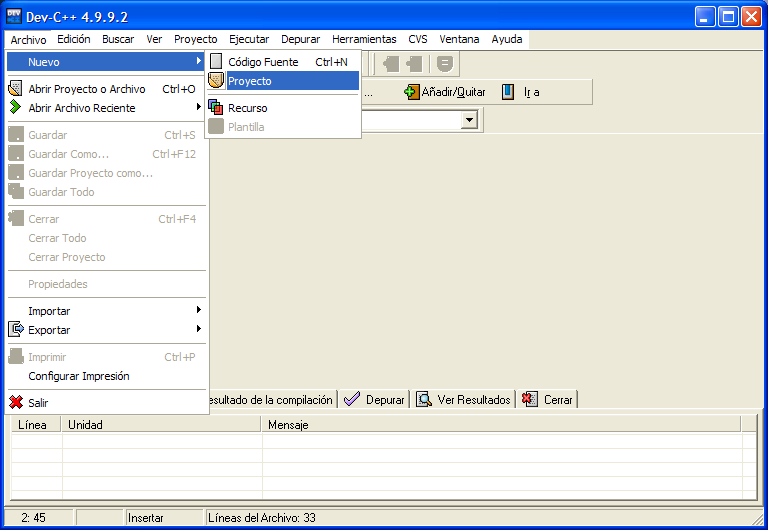
Task: Choose Recurso in the Nuevo submenu
Action: (x=283, y=108)
